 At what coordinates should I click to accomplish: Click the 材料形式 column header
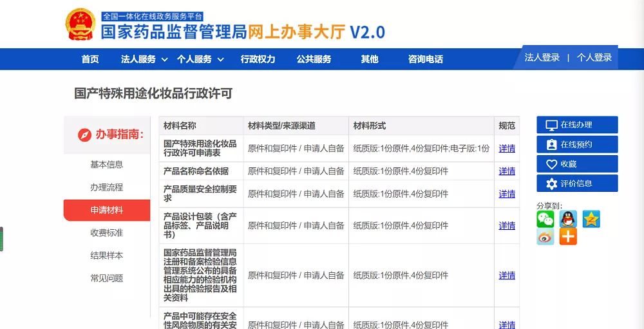(421, 126)
